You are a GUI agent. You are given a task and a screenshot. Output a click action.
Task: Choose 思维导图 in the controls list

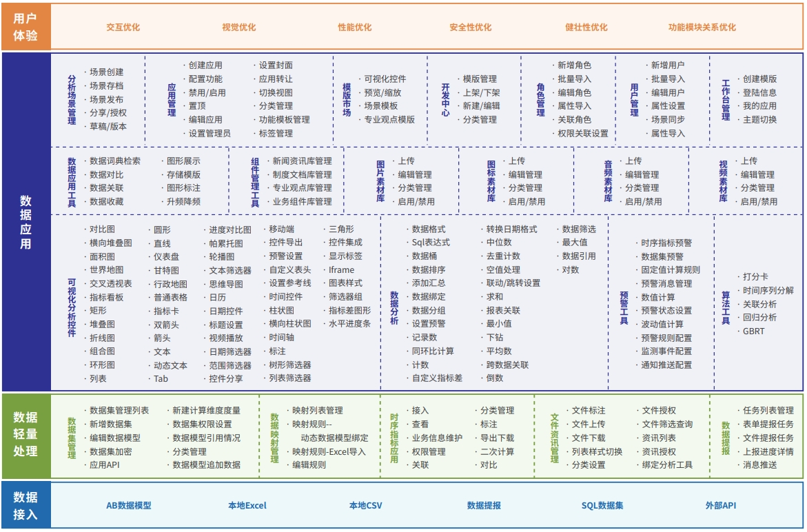pos(226,284)
